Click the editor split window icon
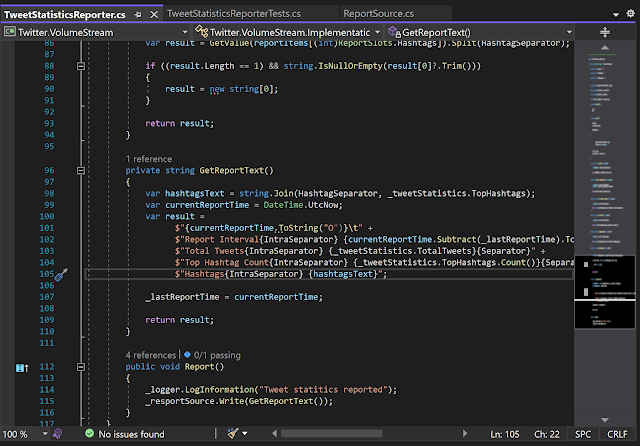Image resolution: width=640 pixels, height=446 pixels. 605,32
